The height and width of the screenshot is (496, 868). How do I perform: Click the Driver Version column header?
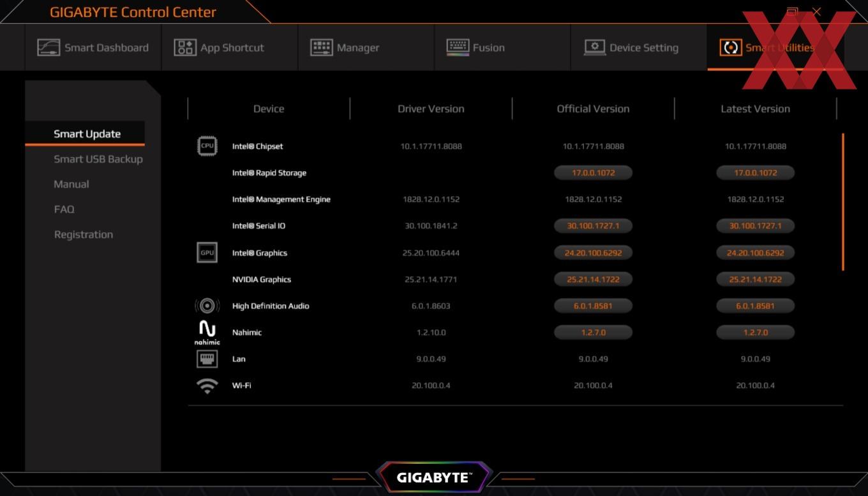click(431, 109)
